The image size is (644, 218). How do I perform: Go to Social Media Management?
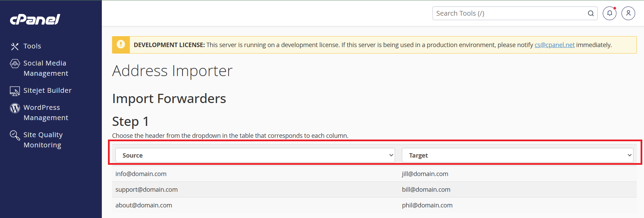(x=46, y=68)
